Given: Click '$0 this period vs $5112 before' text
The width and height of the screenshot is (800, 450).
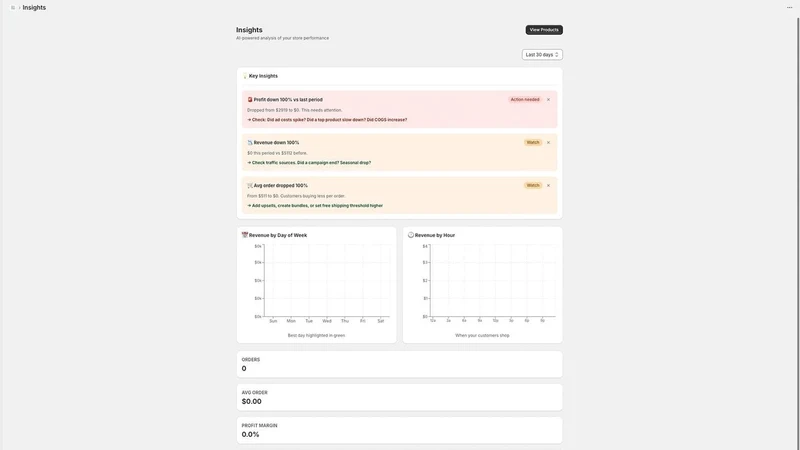Looking at the screenshot, I should tap(277, 153).
